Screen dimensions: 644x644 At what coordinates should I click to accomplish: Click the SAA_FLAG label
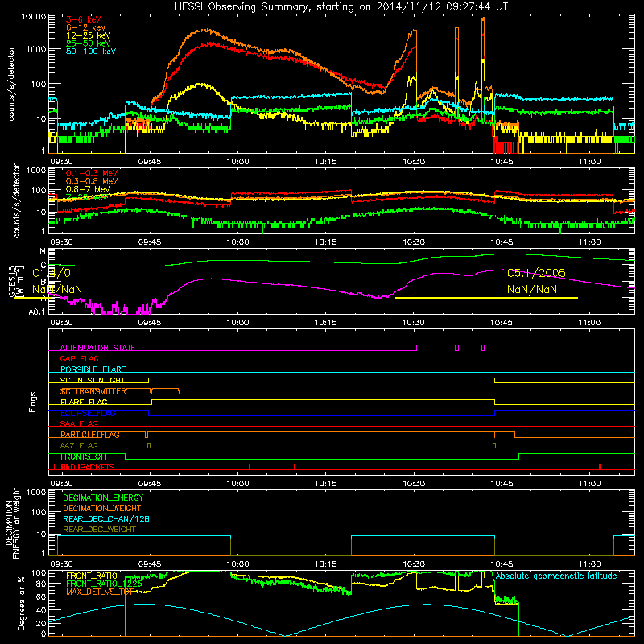click(x=79, y=424)
